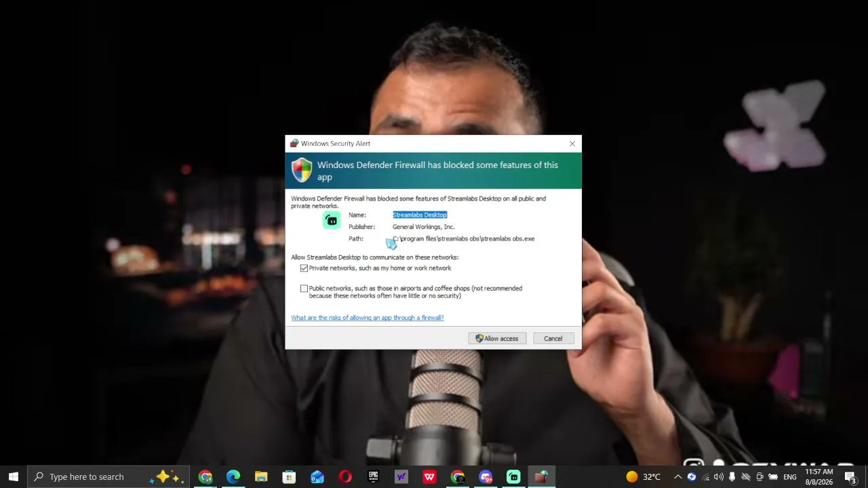This screenshot has height=488, width=868.
Task: Open the ENG language input selector
Action: (790, 476)
